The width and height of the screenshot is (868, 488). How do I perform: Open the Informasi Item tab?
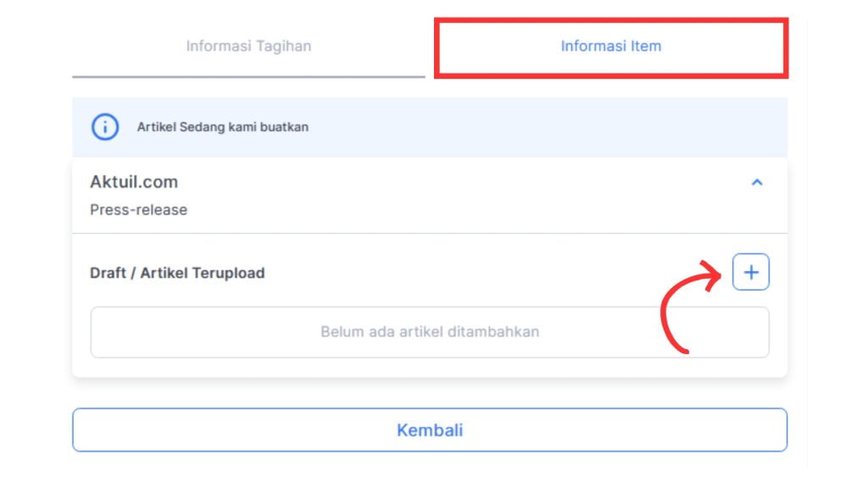point(611,46)
